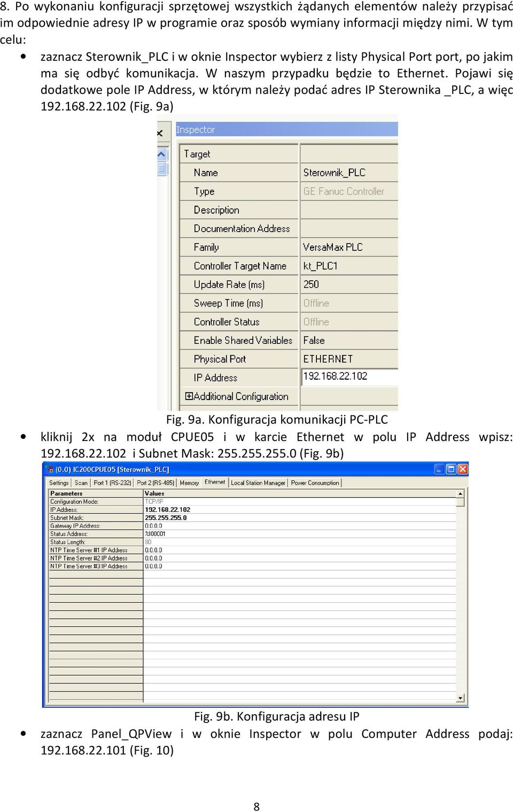Switch to the Settings tab

pyautogui.click(x=59, y=483)
